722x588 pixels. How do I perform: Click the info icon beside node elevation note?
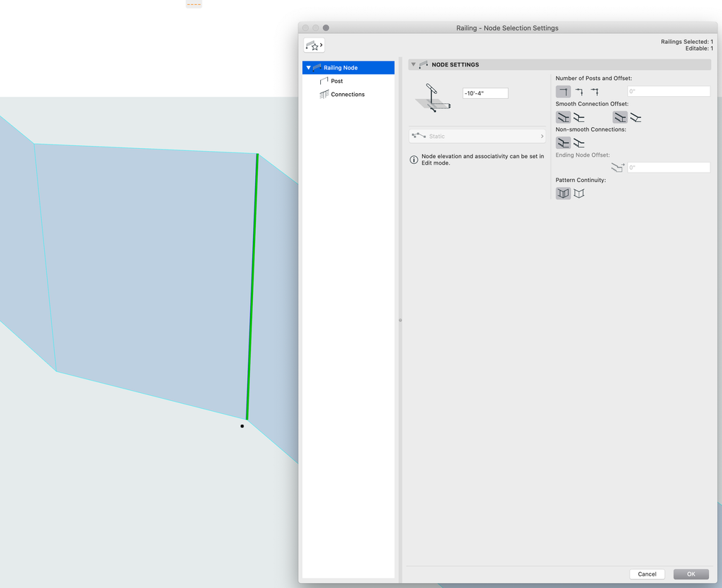(x=414, y=160)
